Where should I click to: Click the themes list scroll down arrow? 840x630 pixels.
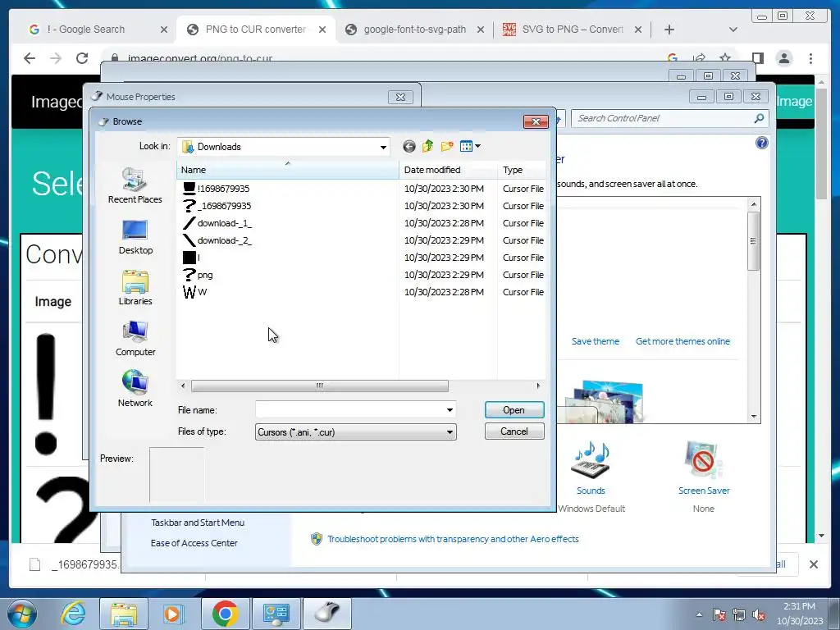(754, 416)
